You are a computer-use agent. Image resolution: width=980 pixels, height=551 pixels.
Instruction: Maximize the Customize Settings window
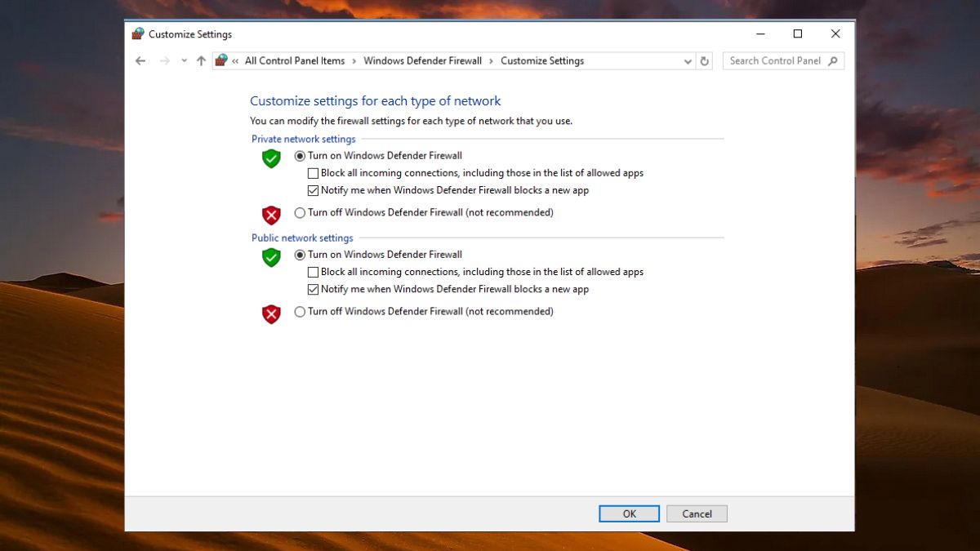[x=798, y=33]
